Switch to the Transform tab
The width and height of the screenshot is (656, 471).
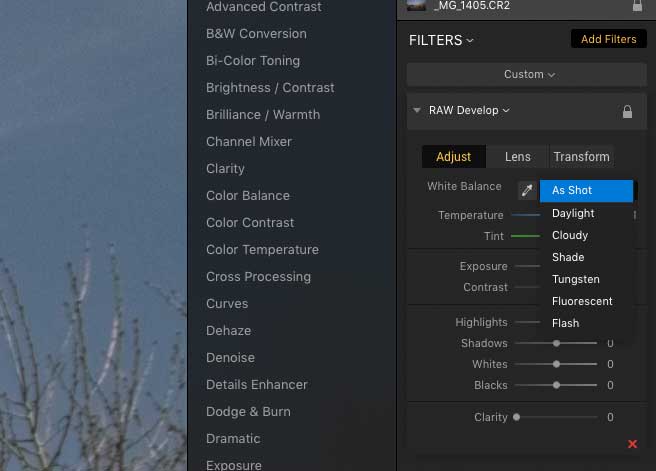pyautogui.click(x=582, y=156)
